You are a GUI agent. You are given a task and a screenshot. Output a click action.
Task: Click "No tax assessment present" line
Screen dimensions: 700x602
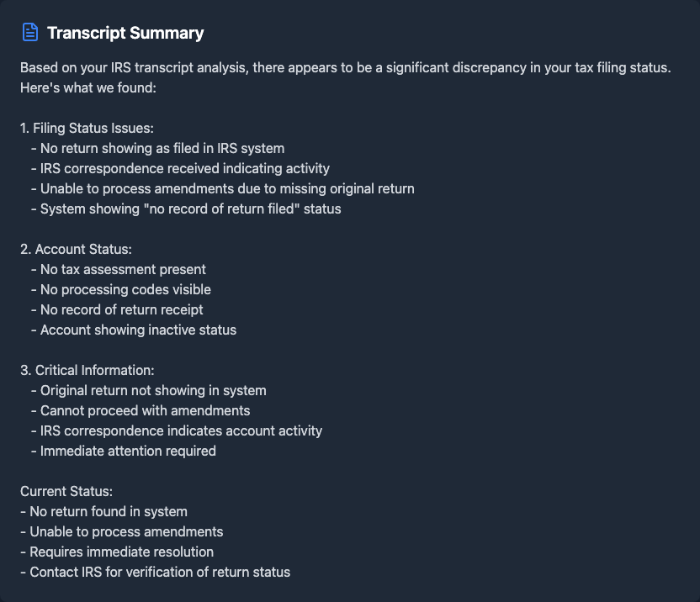pyautogui.click(x=123, y=269)
